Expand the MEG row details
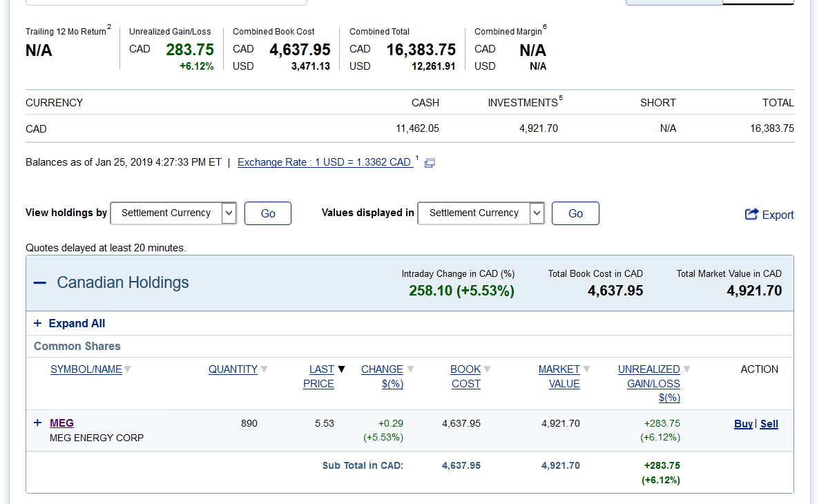 (x=37, y=423)
